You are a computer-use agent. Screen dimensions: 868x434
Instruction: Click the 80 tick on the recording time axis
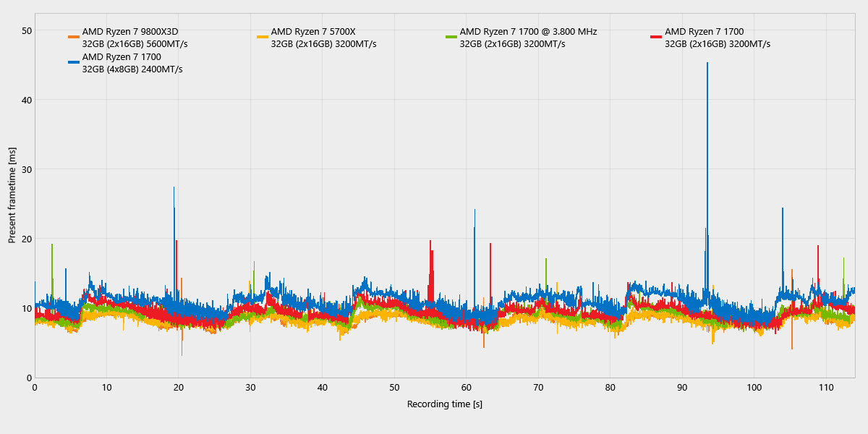click(610, 387)
